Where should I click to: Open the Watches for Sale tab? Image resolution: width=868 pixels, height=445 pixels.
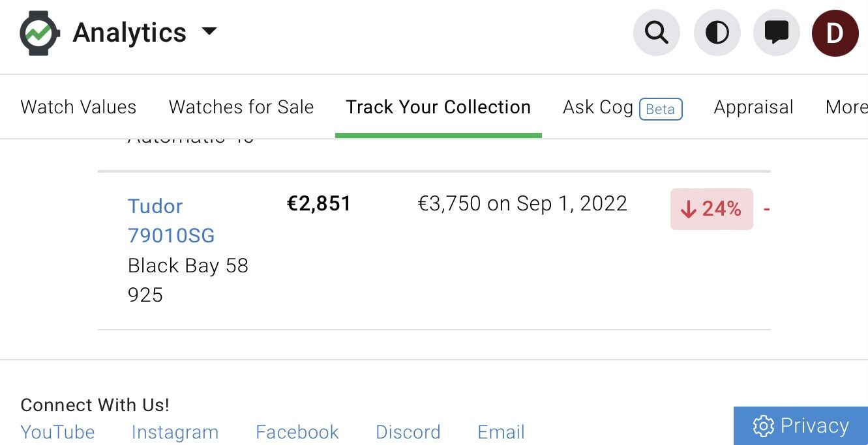click(x=241, y=107)
